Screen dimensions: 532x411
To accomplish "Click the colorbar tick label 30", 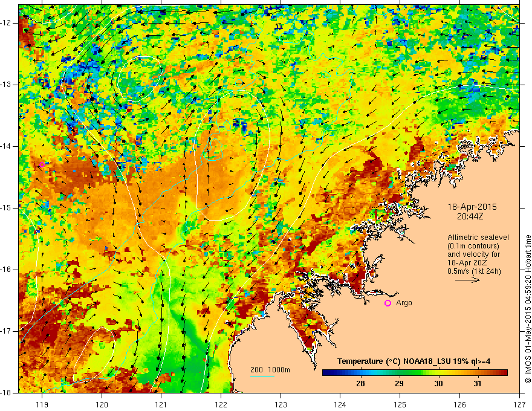I will (438, 384).
